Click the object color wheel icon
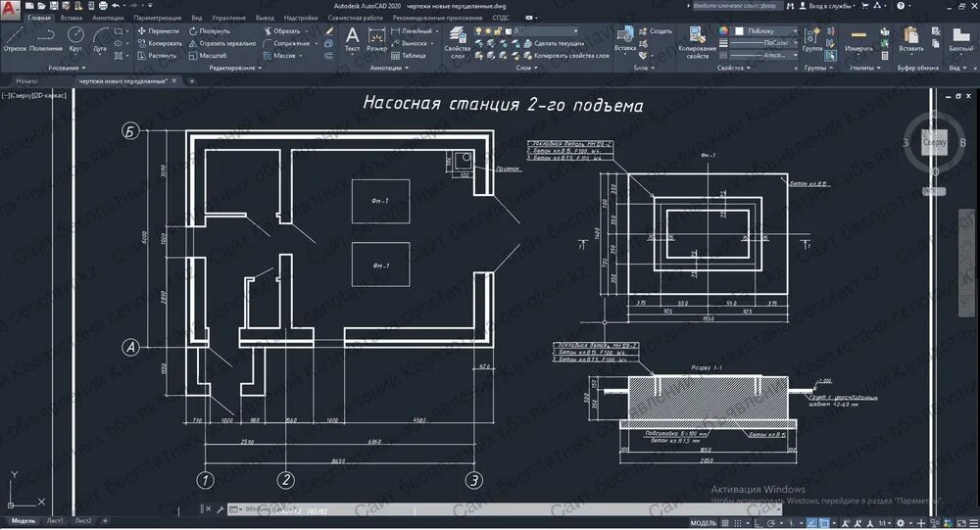Image resolution: width=980 pixels, height=530 pixels. 723,30
